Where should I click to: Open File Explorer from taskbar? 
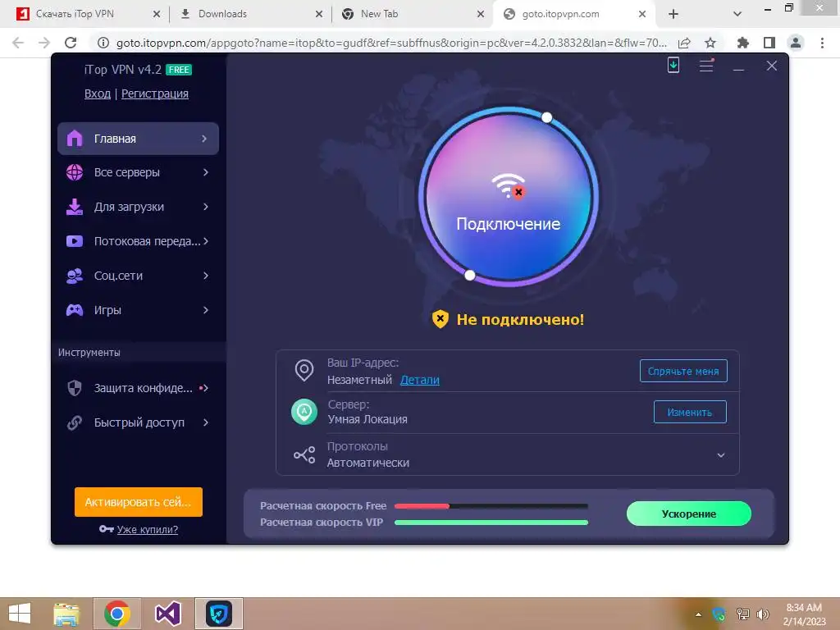pos(66,614)
